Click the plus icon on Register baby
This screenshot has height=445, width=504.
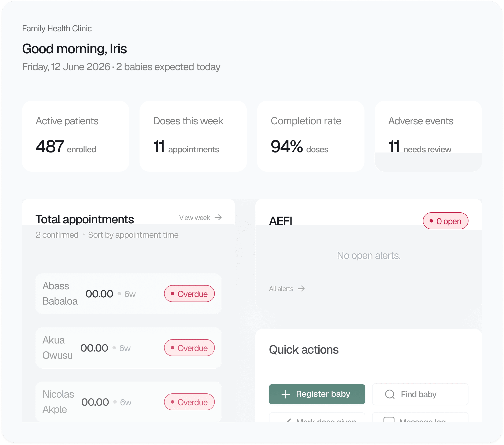coord(286,394)
